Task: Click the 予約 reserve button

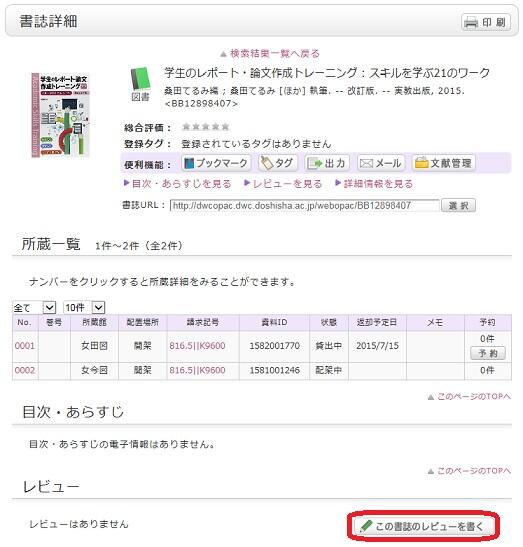Action: 487,353
